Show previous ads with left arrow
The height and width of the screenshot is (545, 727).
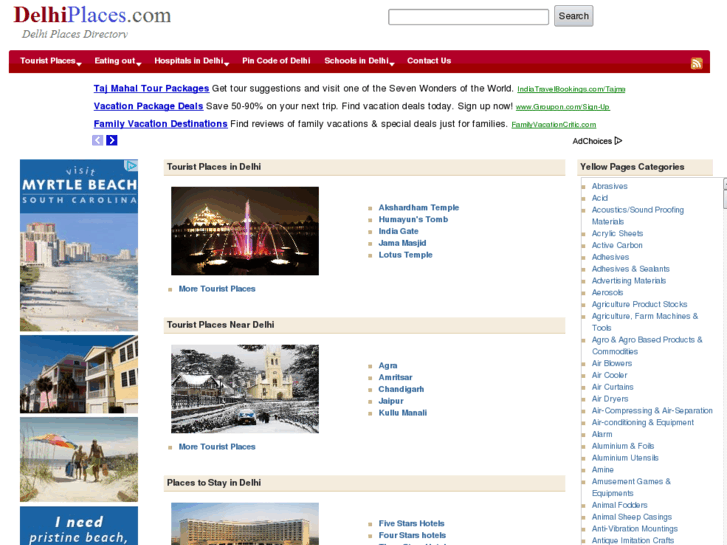pyautogui.click(x=97, y=140)
